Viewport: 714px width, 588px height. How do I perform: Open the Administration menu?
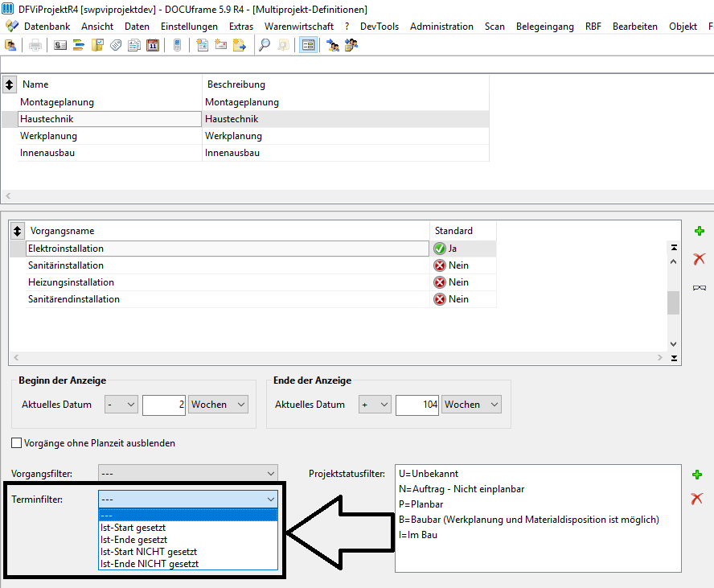441,27
